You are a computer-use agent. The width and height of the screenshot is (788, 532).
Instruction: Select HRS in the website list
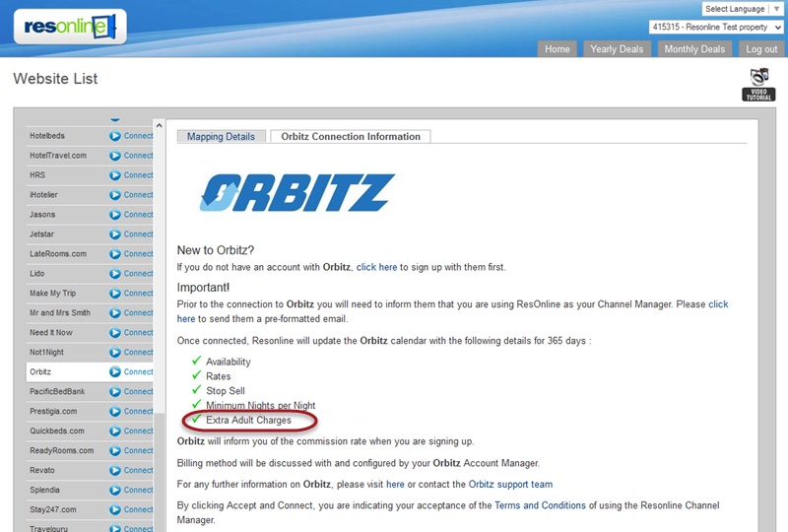(37, 175)
